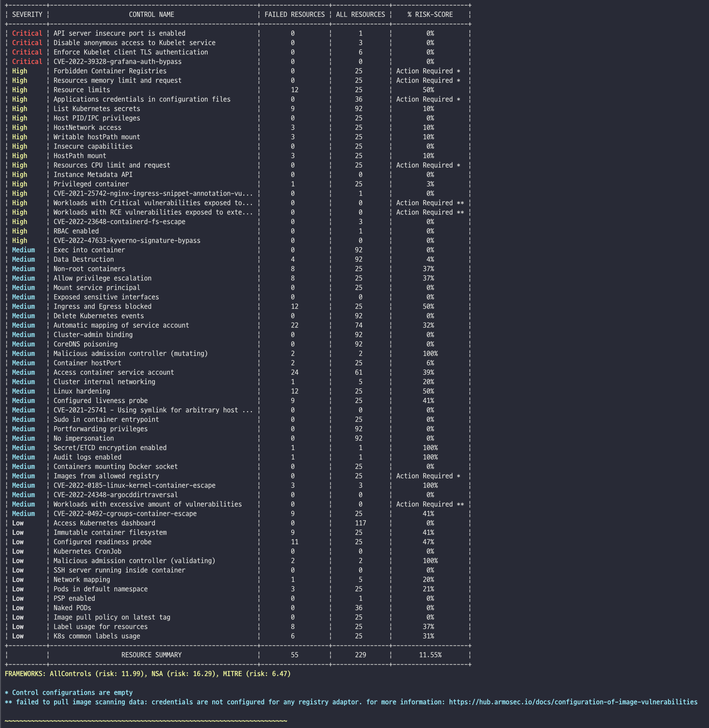Click 'List Kubernetes secrets' control
Image resolution: width=709 pixels, height=728 pixels.
pyautogui.click(x=97, y=109)
